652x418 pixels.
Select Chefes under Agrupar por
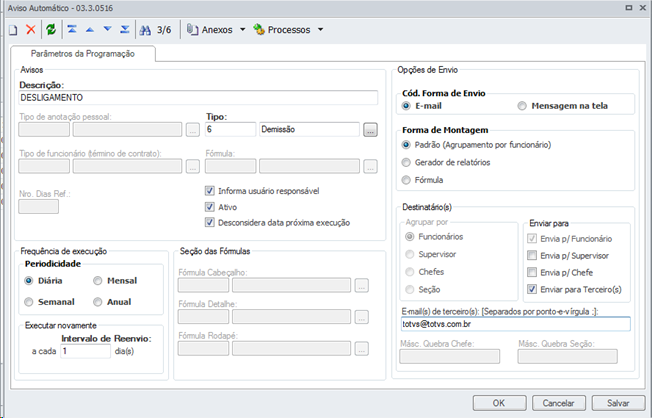pyautogui.click(x=410, y=272)
